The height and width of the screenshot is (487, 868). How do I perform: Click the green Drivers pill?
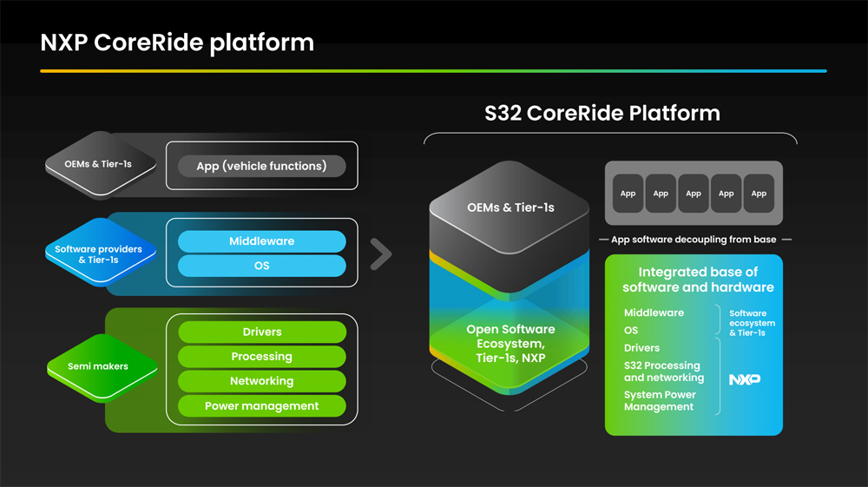tap(262, 332)
